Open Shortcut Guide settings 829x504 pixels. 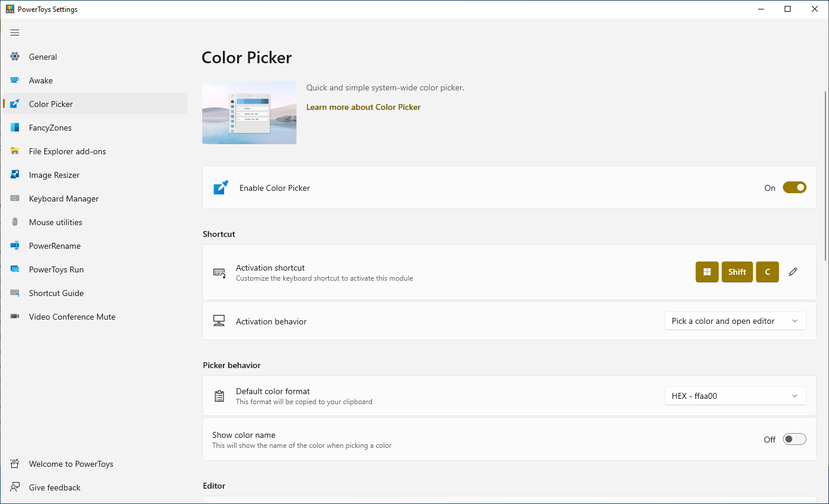click(x=95, y=293)
